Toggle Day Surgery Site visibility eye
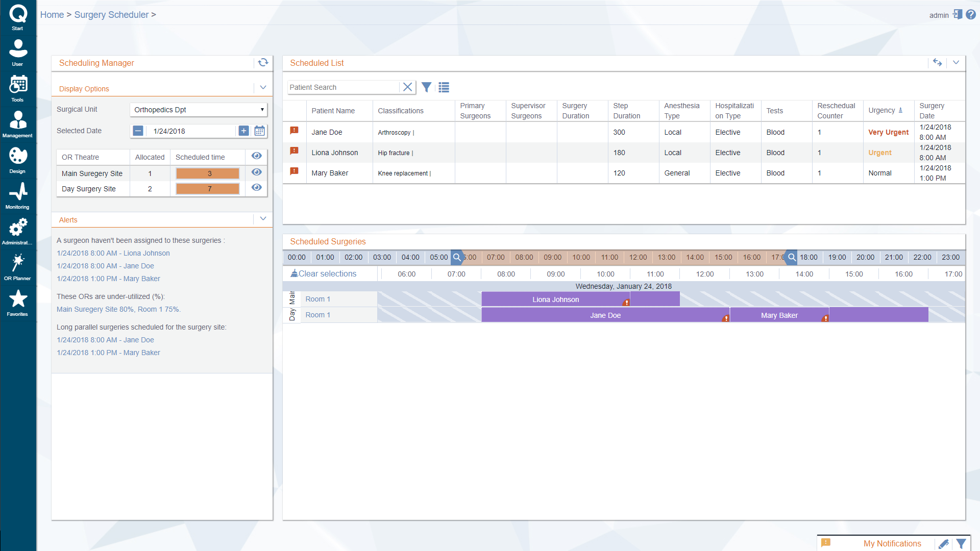The image size is (980, 551). pos(257,188)
